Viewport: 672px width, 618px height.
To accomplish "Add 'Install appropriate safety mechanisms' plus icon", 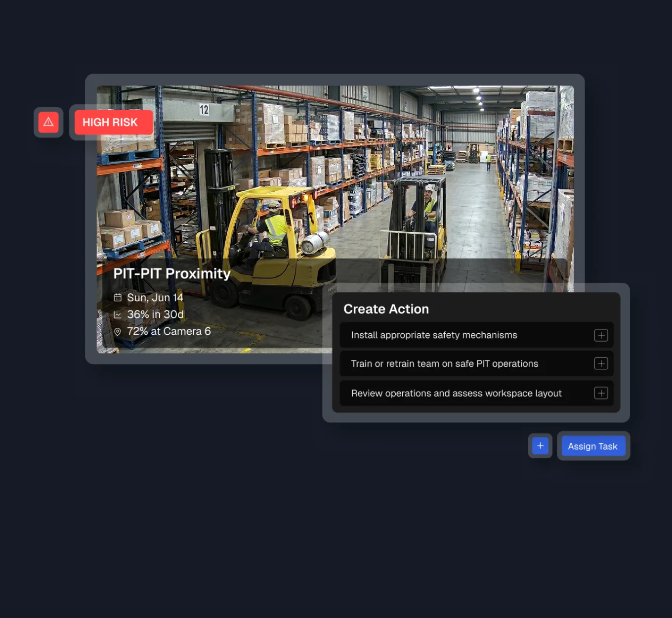I will (601, 335).
